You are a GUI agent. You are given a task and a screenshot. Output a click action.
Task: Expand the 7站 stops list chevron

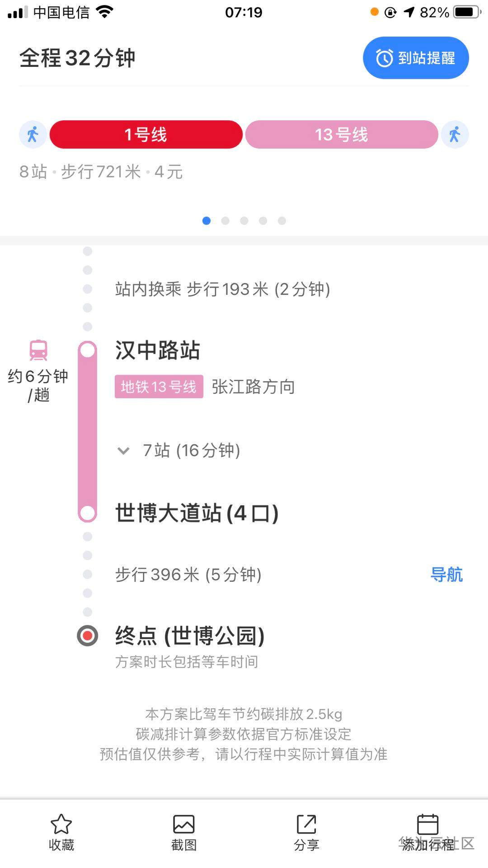coord(123,451)
